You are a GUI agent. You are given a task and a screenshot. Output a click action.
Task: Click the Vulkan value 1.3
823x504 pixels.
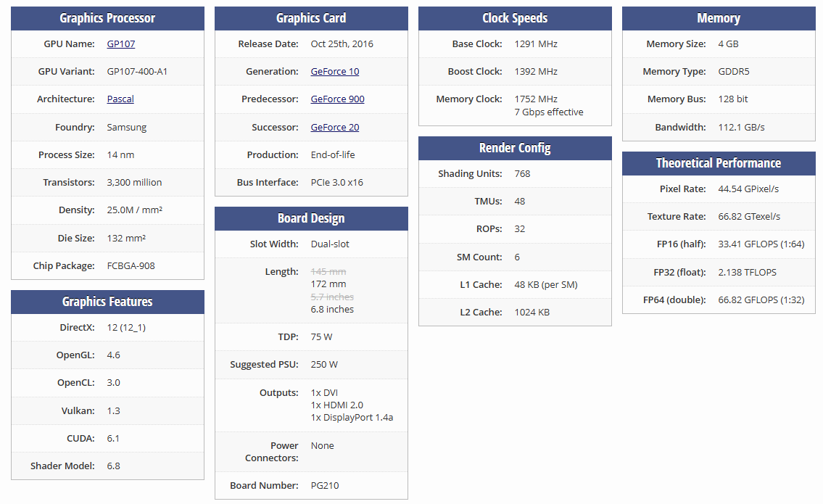coord(113,411)
